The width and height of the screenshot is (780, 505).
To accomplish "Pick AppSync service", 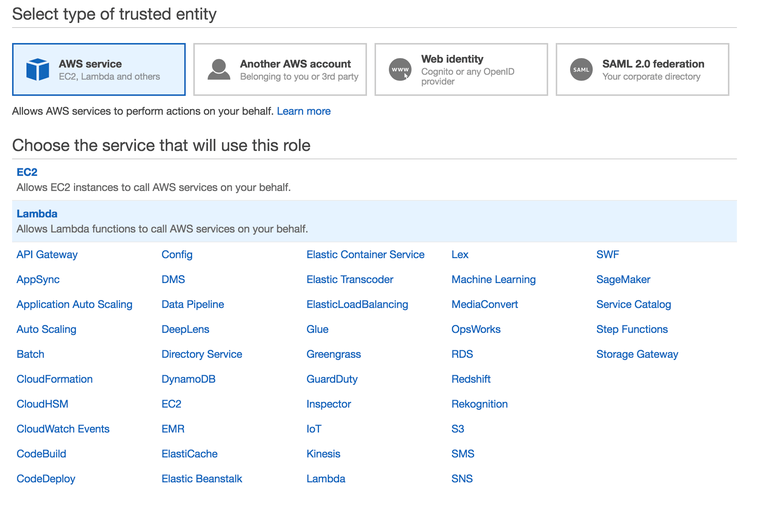I will click(x=38, y=279).
